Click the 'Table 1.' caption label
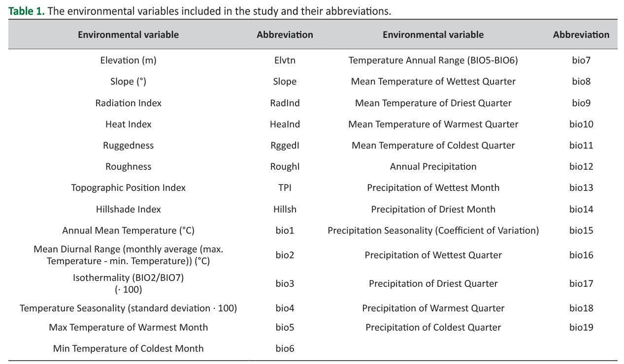Viewport: 624px width, 364px height. pos(27,12)
